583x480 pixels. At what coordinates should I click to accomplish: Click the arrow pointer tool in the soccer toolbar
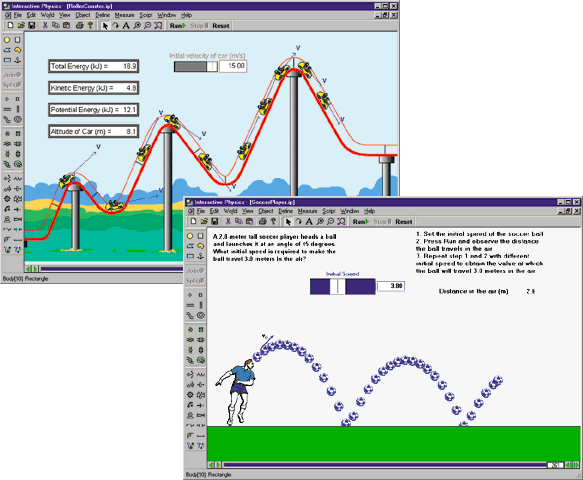288,222
